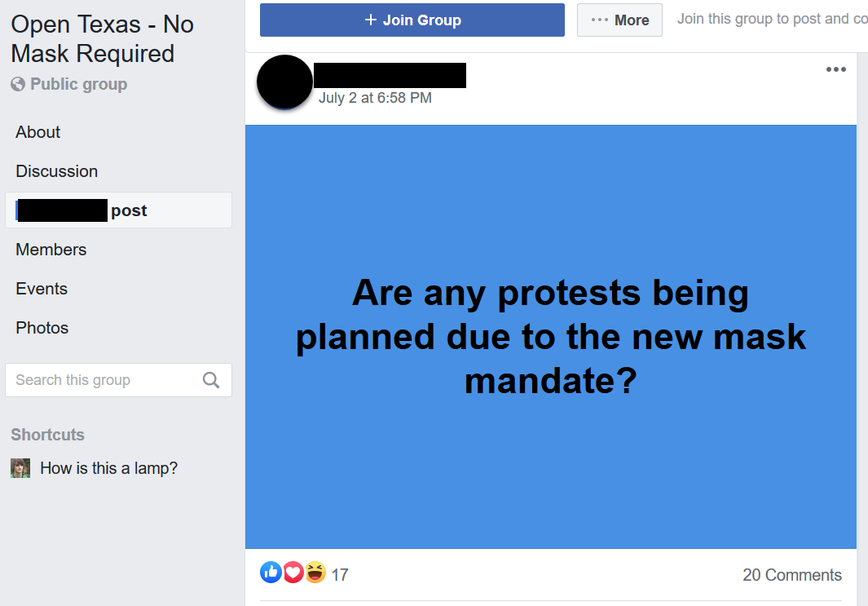The image size is (868, 606).
Task: Navigate to the Events section
Action: click(41, 289)
